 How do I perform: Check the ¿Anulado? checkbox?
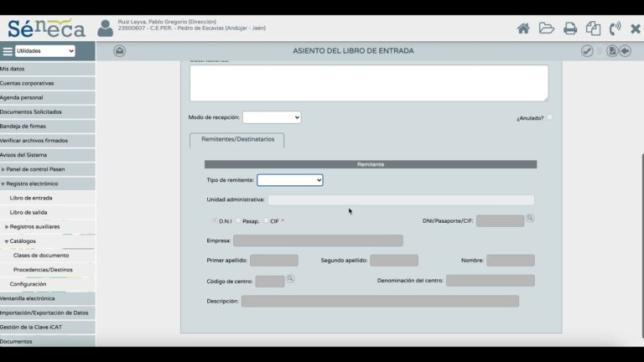pyautogui.click(x=550, y=117)
